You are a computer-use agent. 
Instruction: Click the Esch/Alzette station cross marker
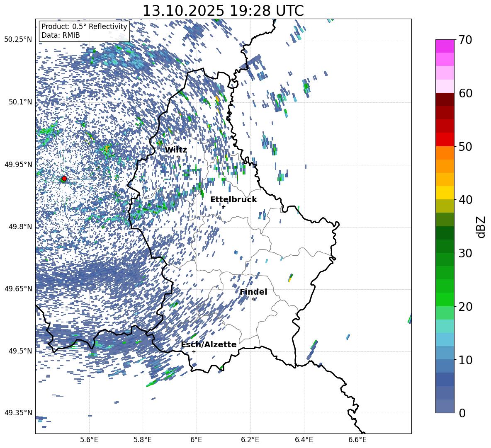(194, 351)
